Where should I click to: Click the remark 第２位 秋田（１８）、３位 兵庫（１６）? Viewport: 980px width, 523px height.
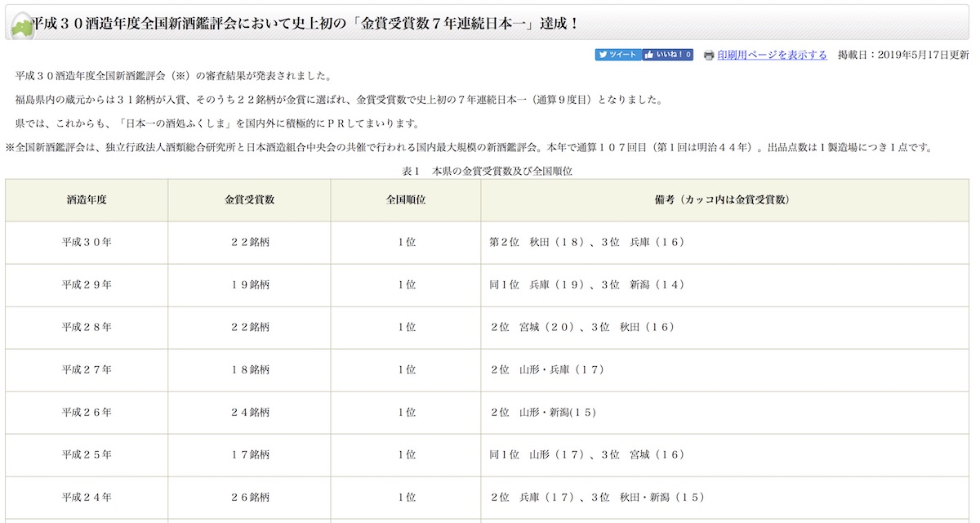point(586,243)
